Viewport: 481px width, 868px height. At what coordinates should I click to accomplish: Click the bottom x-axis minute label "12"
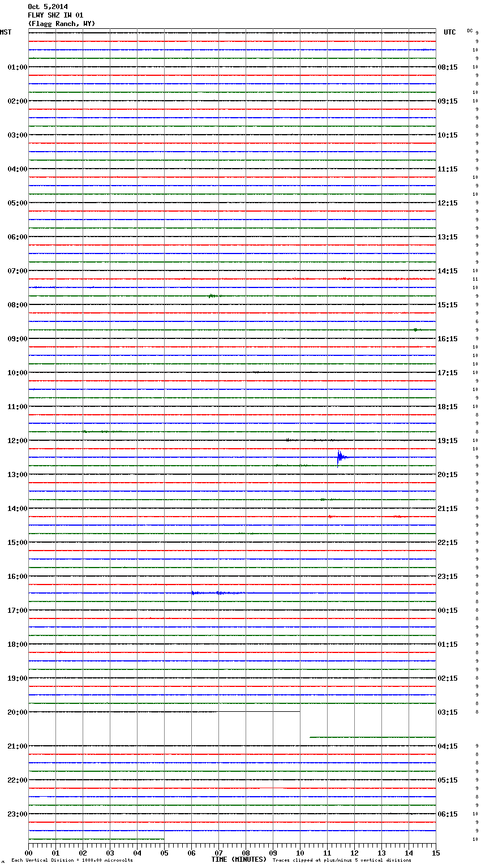(x=354, y=853)
